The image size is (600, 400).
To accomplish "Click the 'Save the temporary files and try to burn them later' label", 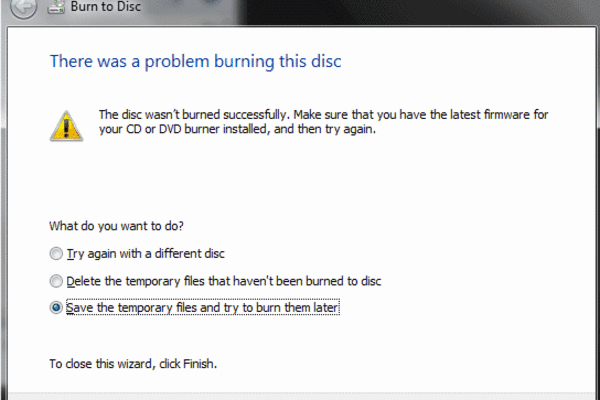I will tap(202, 308).
